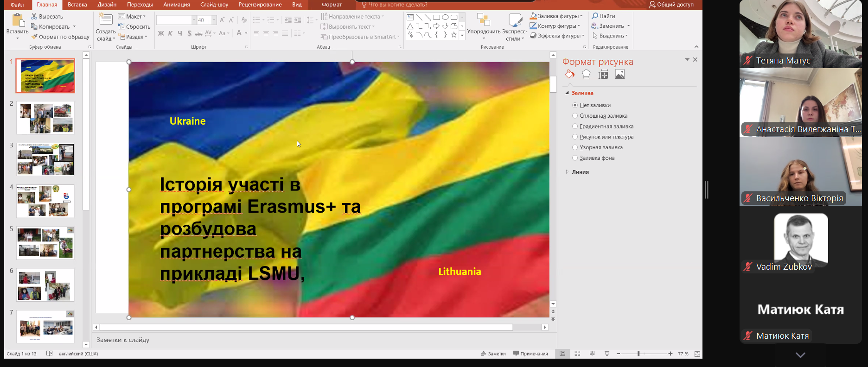Click the Найти search button
Viewport: 868px width, 367px height.
pos(603,16)
